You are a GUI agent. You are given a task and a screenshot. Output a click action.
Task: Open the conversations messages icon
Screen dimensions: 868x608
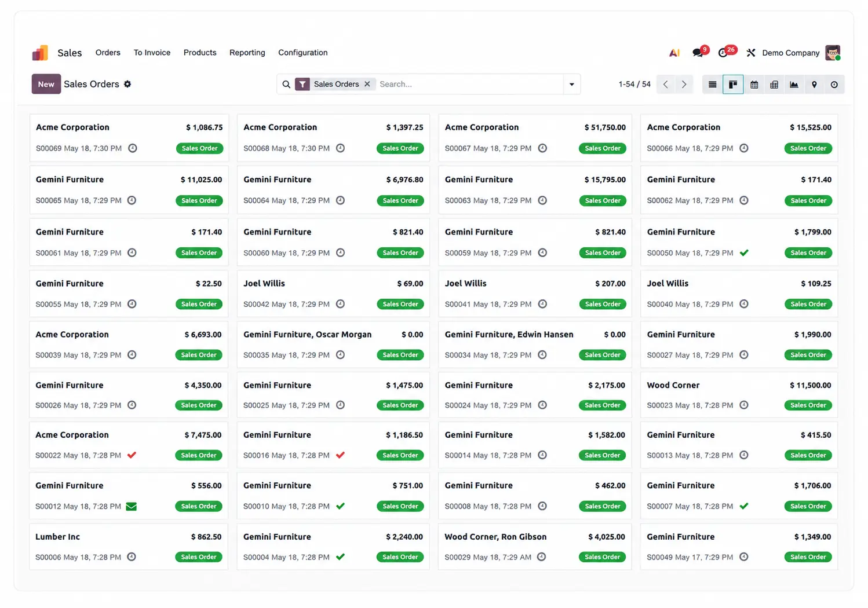tap(698, 53)
